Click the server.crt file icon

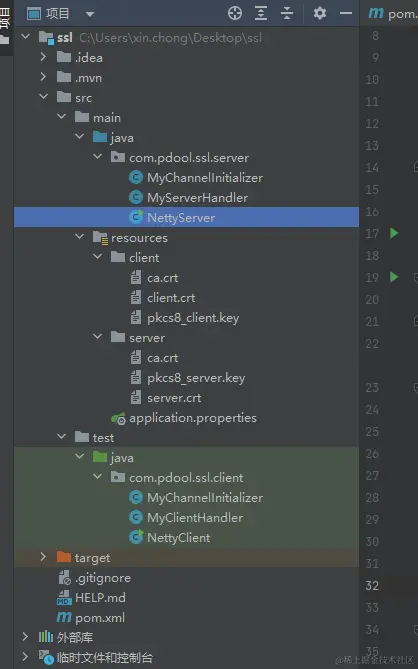(136, 397)
